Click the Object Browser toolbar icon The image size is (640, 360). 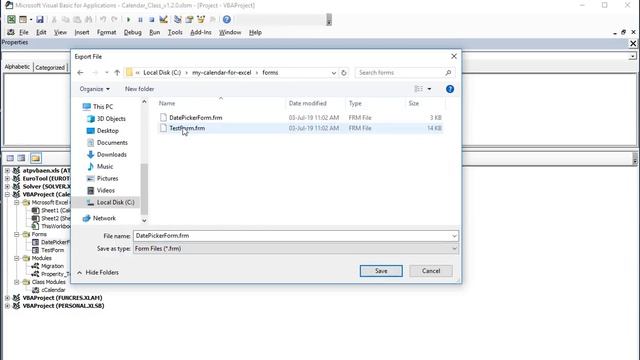click(201, 19)
